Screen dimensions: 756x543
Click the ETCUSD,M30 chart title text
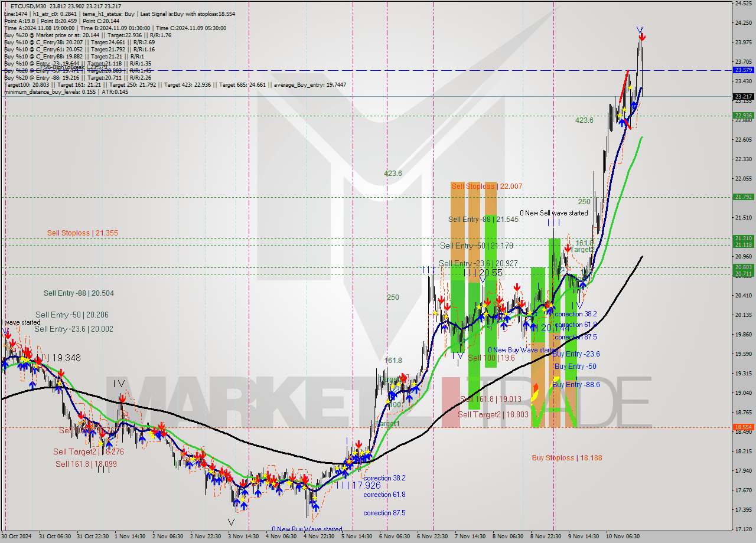coord(29,6)
